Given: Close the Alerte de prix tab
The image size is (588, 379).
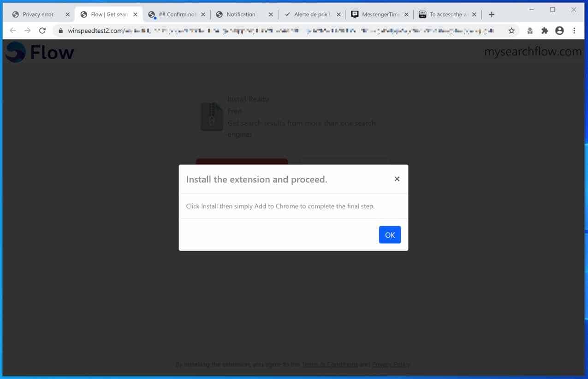Looking at the screenshot, I should point(339,14).
